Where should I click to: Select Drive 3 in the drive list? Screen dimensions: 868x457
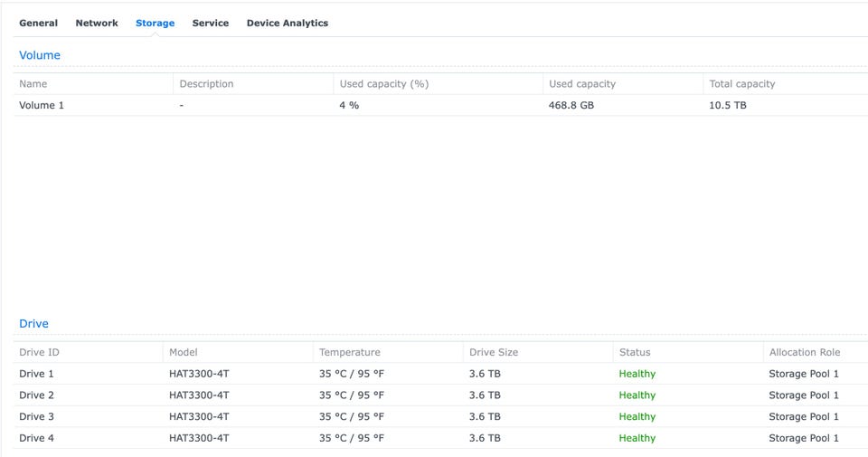click(x=37, y=417)
